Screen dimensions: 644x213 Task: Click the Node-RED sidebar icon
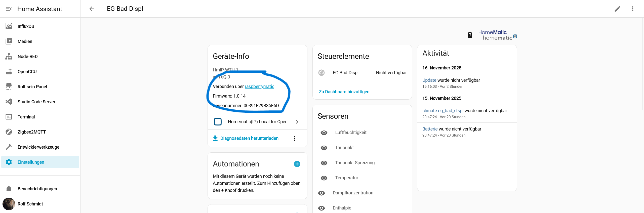point(9,57)
